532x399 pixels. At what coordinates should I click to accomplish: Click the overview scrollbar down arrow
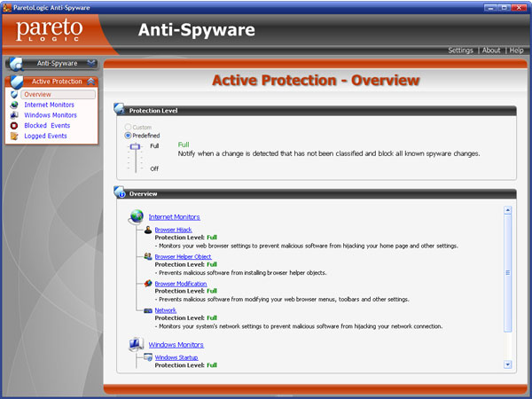507,364
